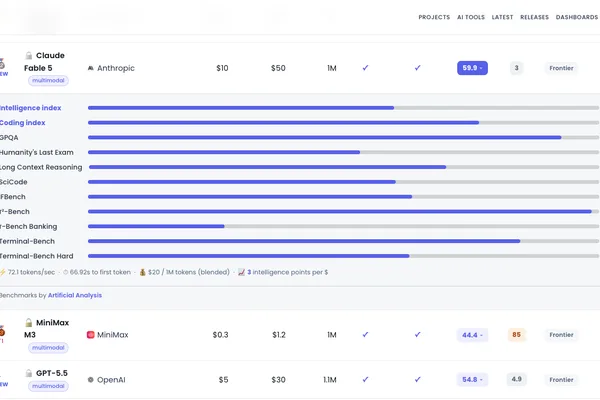Image resolution: width=600 pixels, height=400 pixels.
Task: Open the Artificial Analysis link
Action: [75, 295]
